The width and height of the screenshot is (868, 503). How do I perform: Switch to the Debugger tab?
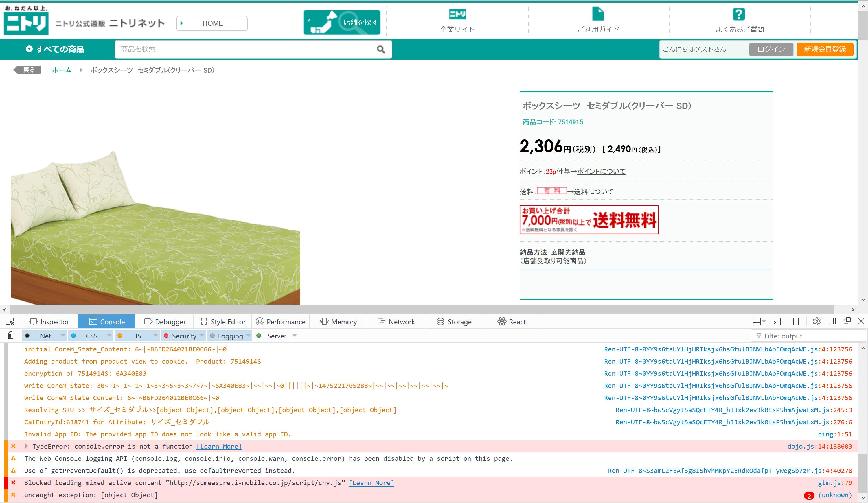coord(165,322)
